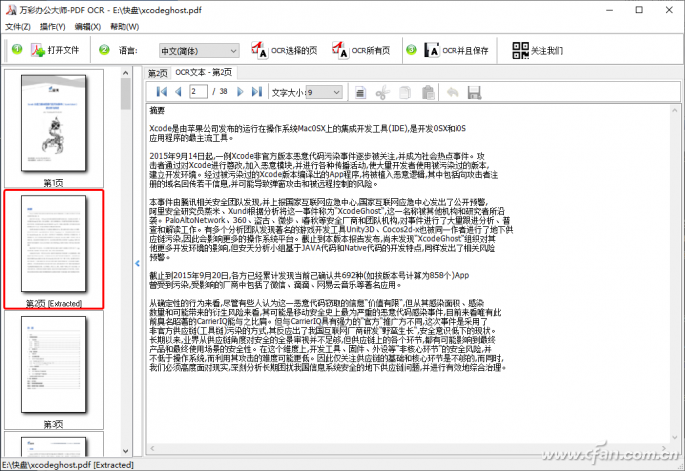Viewport: 685px width, 471px height.
Task: Click the green step 2 circle icon
Action: click(104, 49)
